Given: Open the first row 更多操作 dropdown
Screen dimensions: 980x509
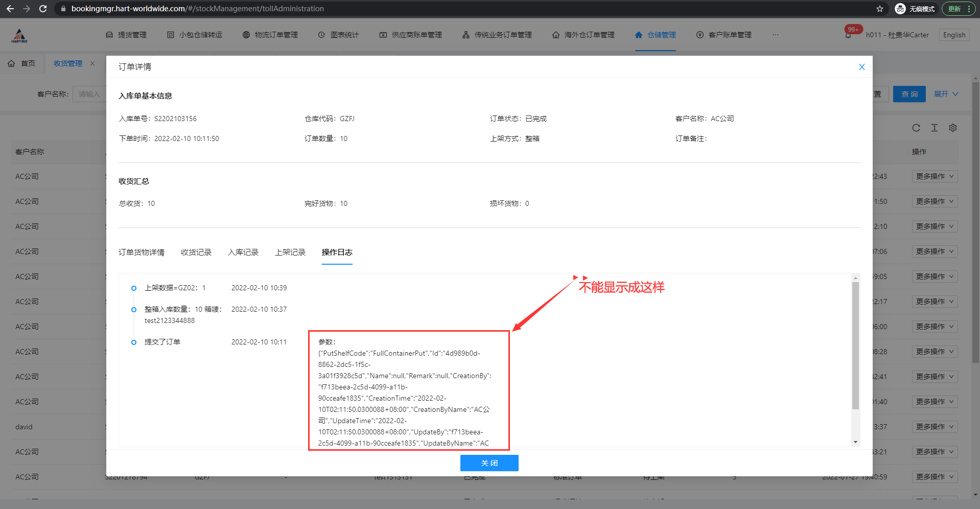Looking at the screenshot, I should tap(935, 176).
